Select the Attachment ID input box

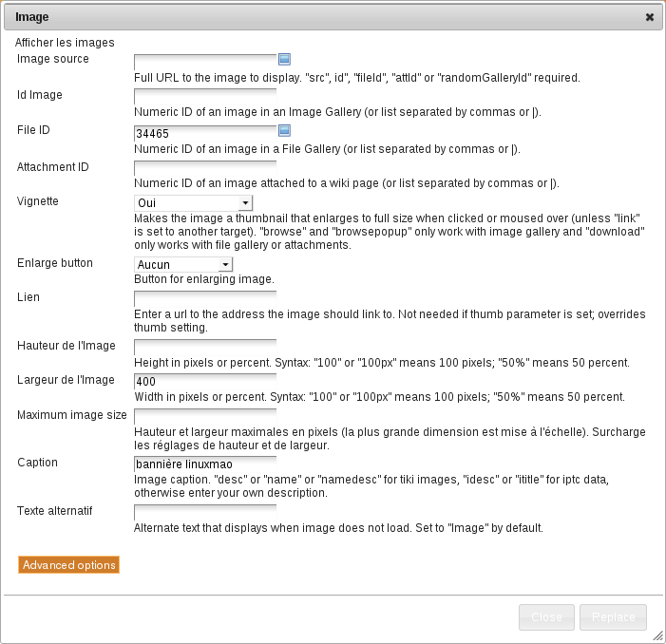(x=204, y=168)
